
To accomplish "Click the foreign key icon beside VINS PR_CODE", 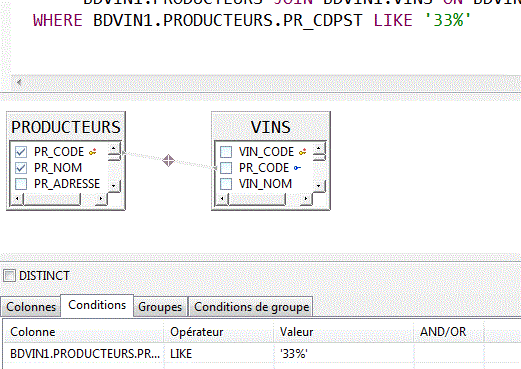I will [x=297, y=168].
